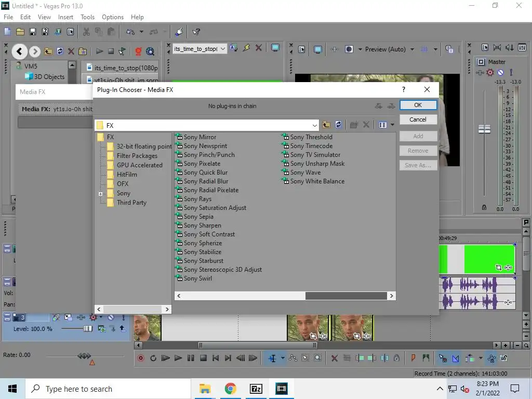Screen dimensions: 532x399
Task: Toggle Auto Ripple in the timeline toolbar
Action: [x=470, y=358]
